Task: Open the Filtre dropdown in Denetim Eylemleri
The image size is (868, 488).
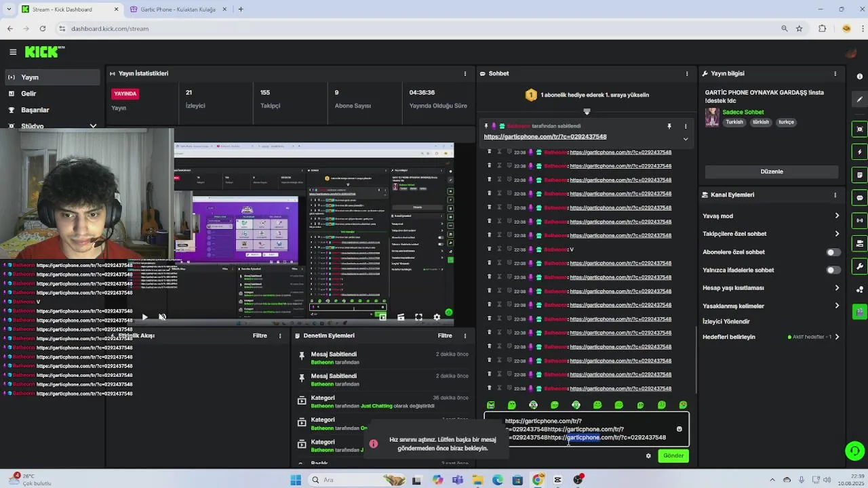Action: (x=445, y=335)
